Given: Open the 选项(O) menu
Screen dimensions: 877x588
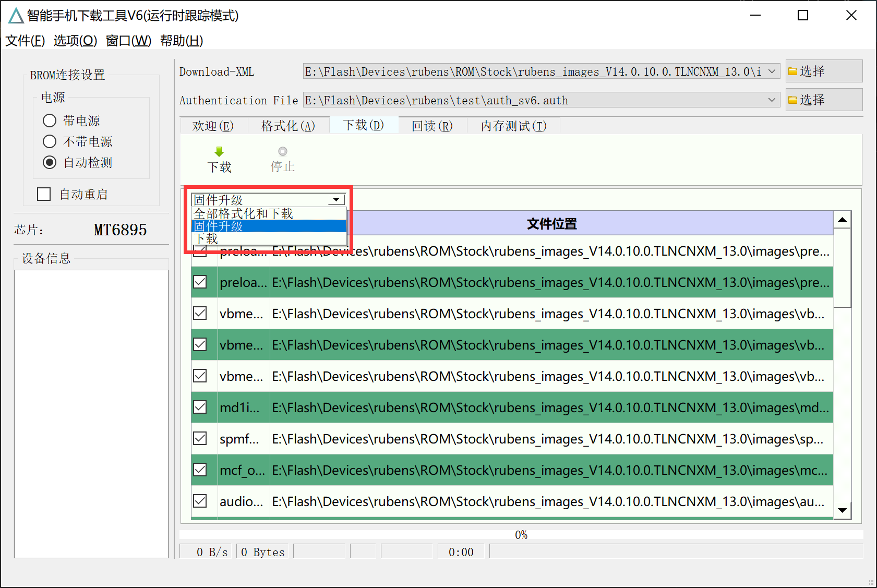Looking at the screenshot, I should coord(75,41).
